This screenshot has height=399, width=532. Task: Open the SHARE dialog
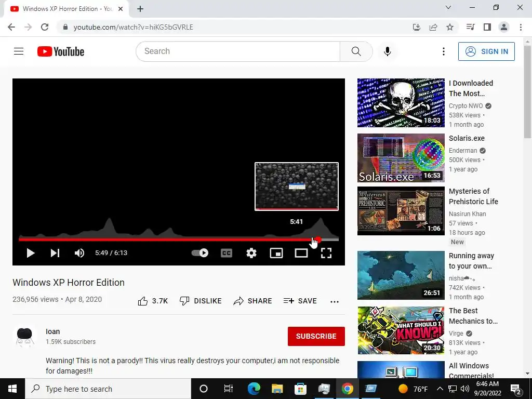click(253, 301)
